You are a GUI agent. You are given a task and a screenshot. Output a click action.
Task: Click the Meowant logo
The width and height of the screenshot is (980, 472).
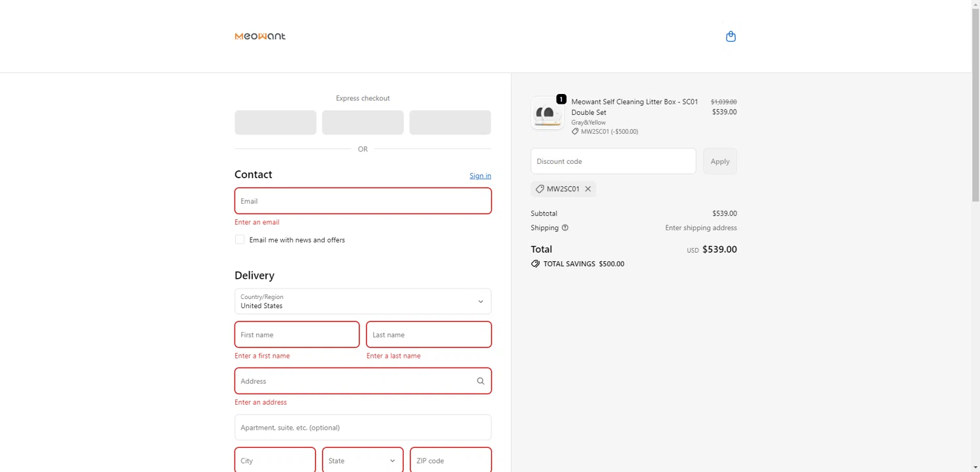pos(260,37)
